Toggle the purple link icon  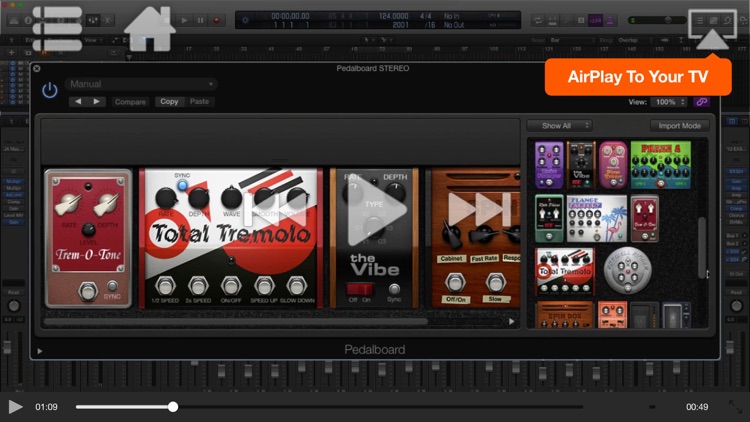[x=701, y=102]
